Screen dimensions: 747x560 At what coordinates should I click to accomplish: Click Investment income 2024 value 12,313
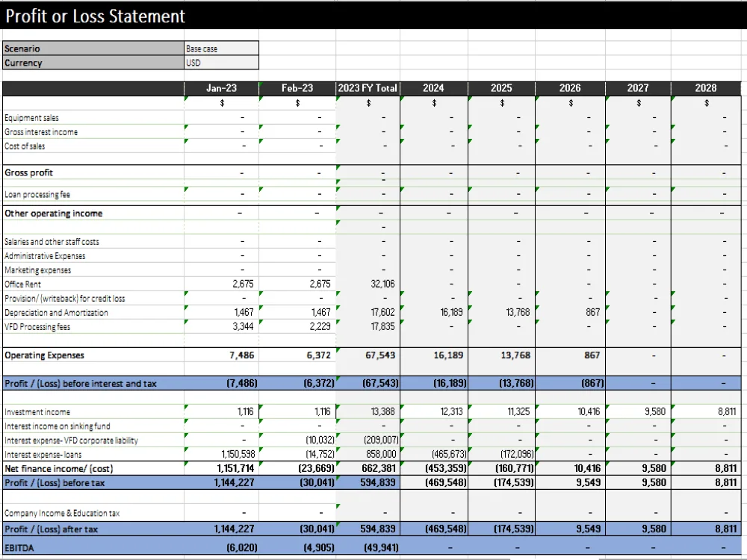451,412
